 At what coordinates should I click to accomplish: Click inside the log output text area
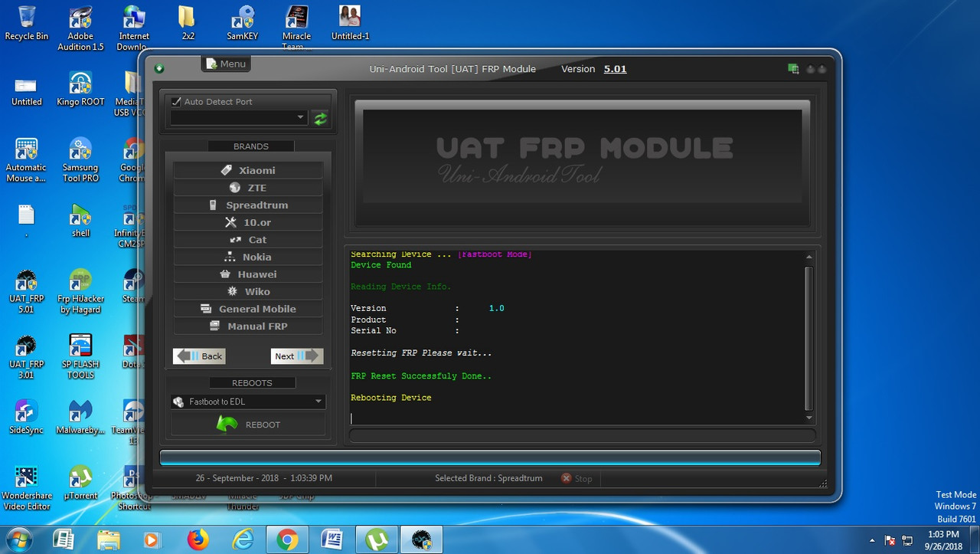577,337
